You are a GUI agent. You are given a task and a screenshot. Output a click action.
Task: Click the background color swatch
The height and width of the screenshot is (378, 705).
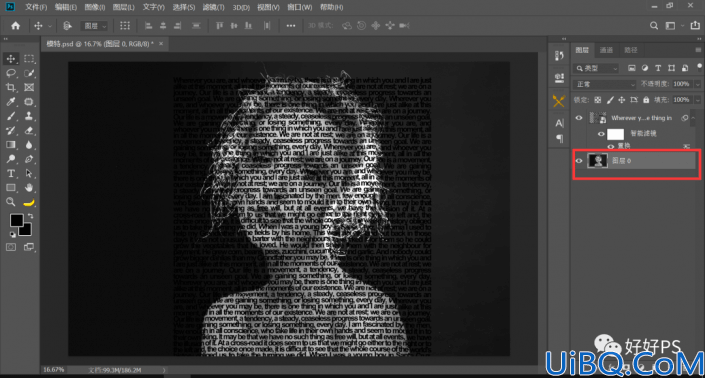coord(26,230)
